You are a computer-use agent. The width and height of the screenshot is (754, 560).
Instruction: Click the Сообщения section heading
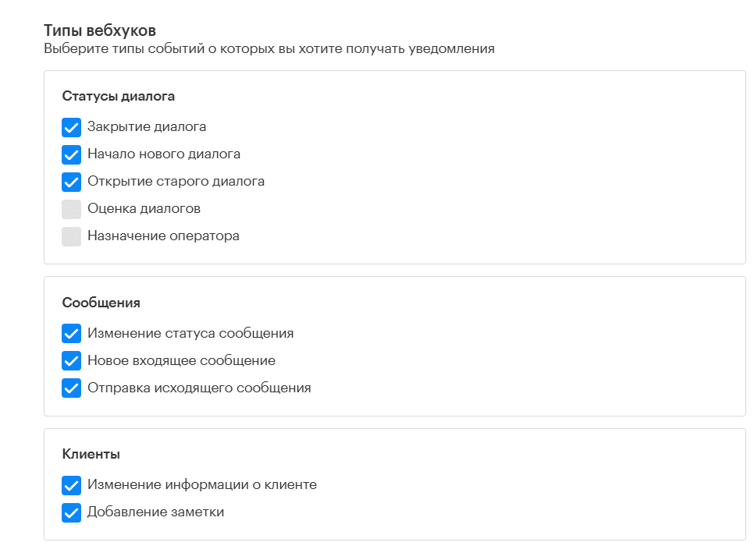coord(95,302)
